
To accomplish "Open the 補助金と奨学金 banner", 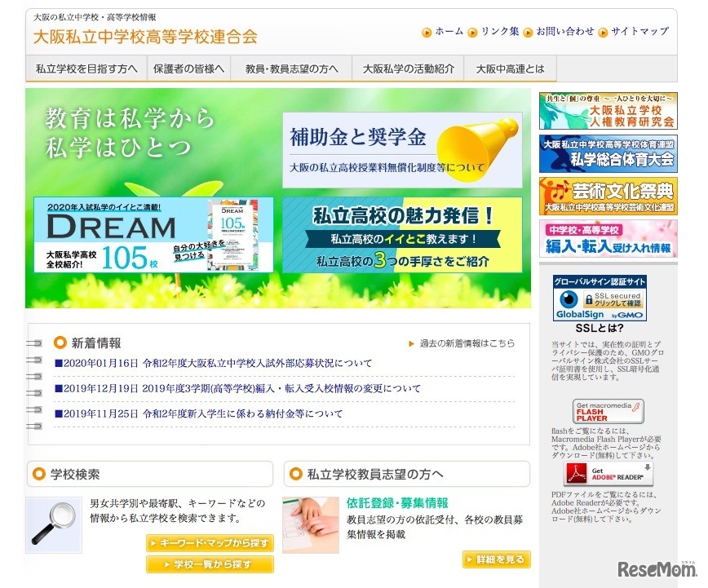I will coord(402,150).
